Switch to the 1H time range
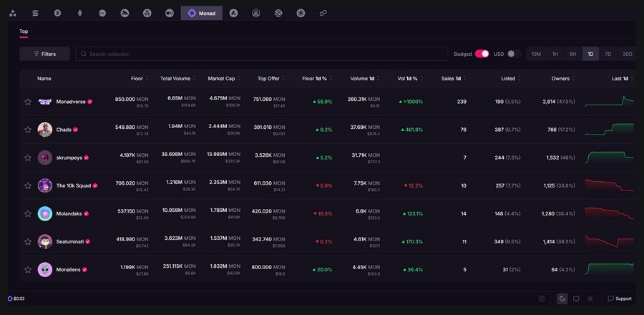Screen dimensions: 644x315 [x=555, y=54]
